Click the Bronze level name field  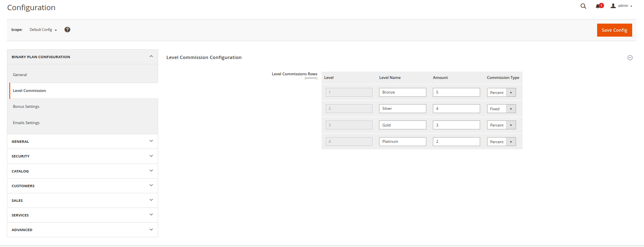pos(402,92)
